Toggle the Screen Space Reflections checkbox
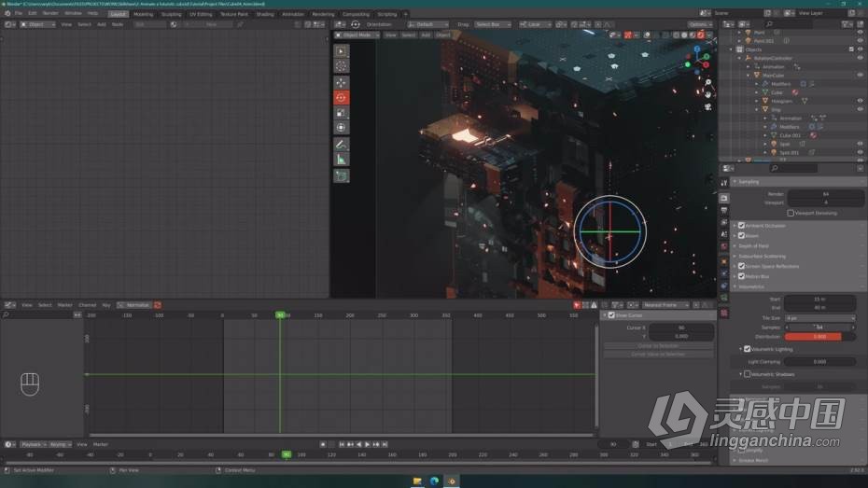The image size is (868, 488). pyautogui.click(x=741, y=266)
